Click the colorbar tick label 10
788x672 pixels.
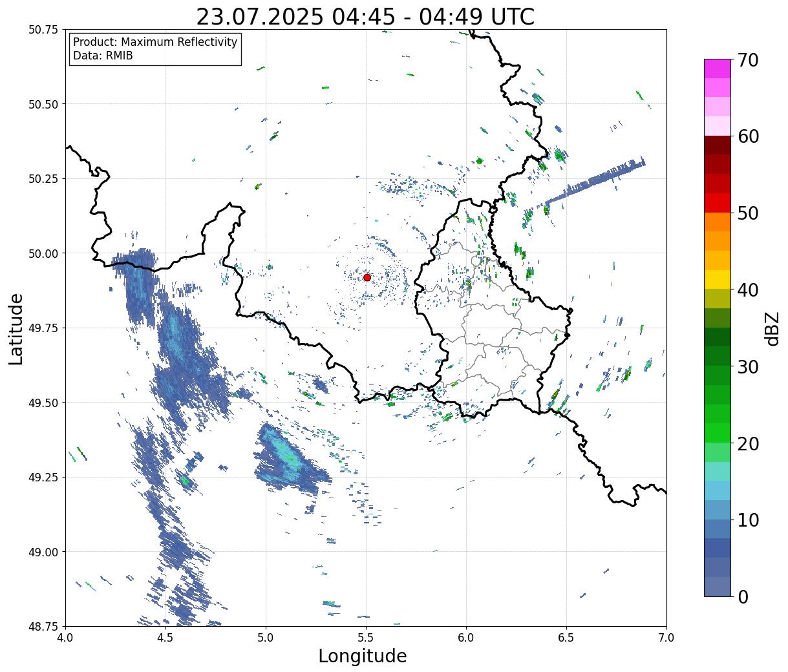pyautogui.click(x=748, y=520)
